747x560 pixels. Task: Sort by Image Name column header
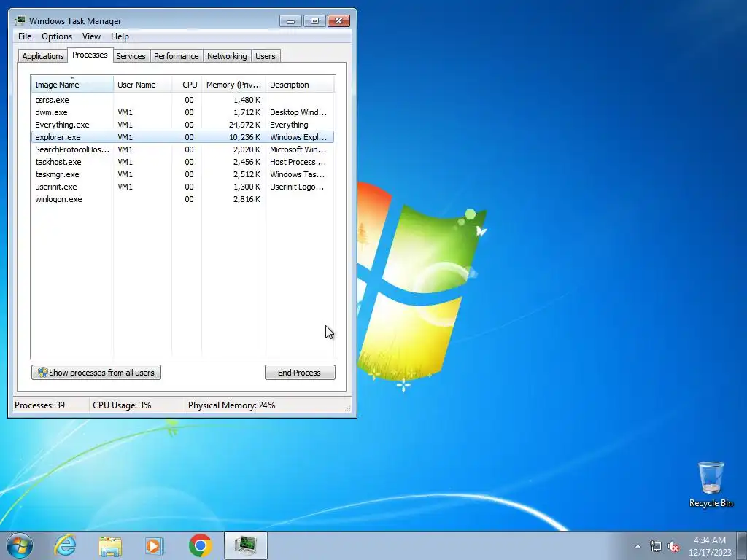pyautogui.click(x=72, y=85)
